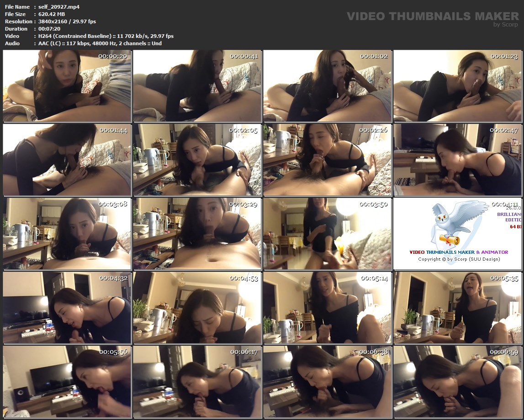
Task: Pick the thumbnail stamped 00:01:23
Action: [458, 85]
